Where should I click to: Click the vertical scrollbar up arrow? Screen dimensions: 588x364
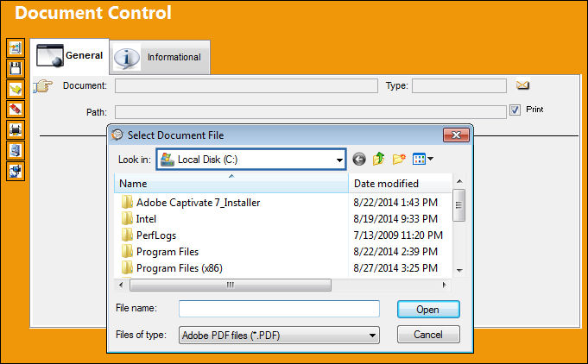click(x=459, y=182)
